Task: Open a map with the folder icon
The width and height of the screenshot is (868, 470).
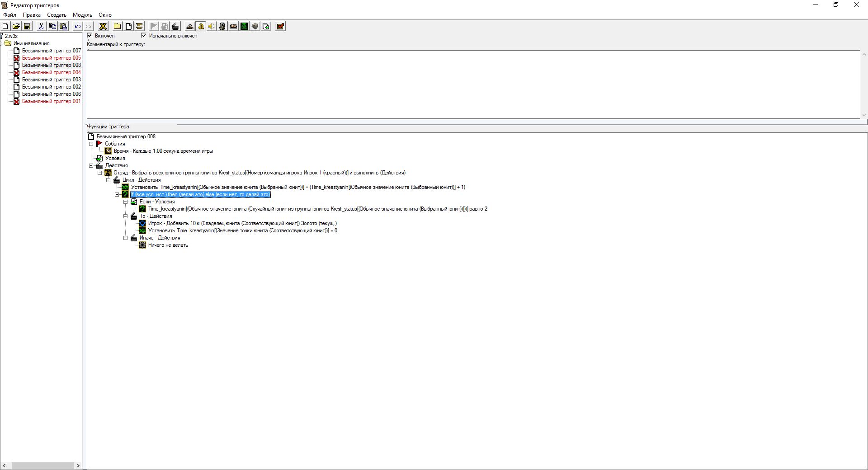Action: (x=16, y=26)
